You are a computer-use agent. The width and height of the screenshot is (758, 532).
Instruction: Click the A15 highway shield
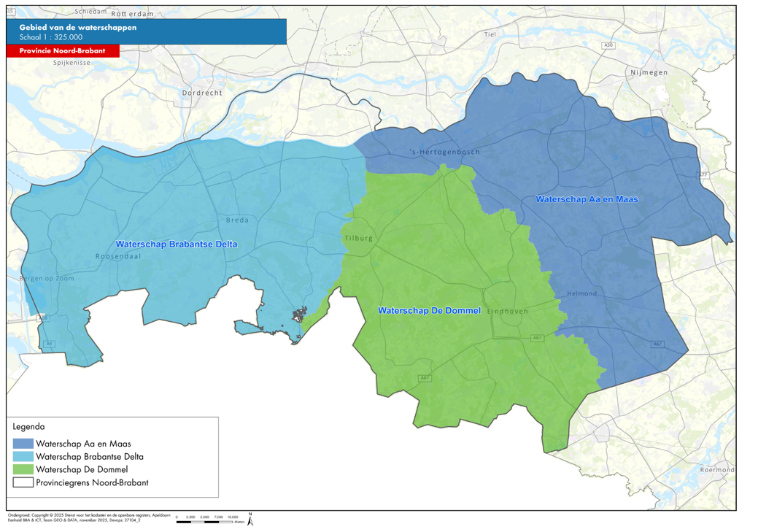(10, 11)
